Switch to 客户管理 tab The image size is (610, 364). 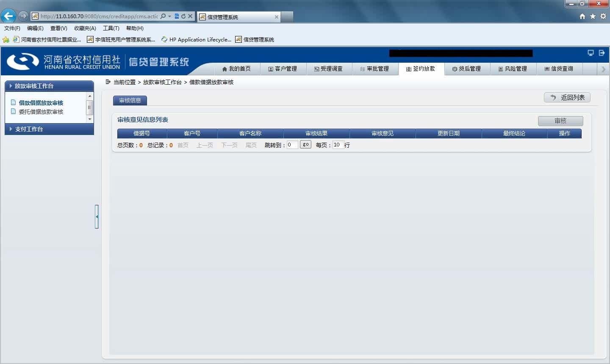[x=283, y=69]
